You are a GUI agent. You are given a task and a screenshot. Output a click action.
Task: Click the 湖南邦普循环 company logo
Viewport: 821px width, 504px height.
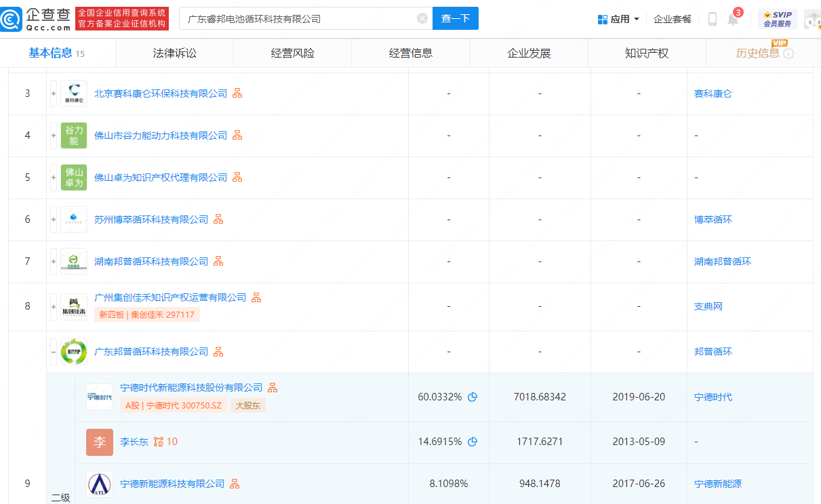74,261
